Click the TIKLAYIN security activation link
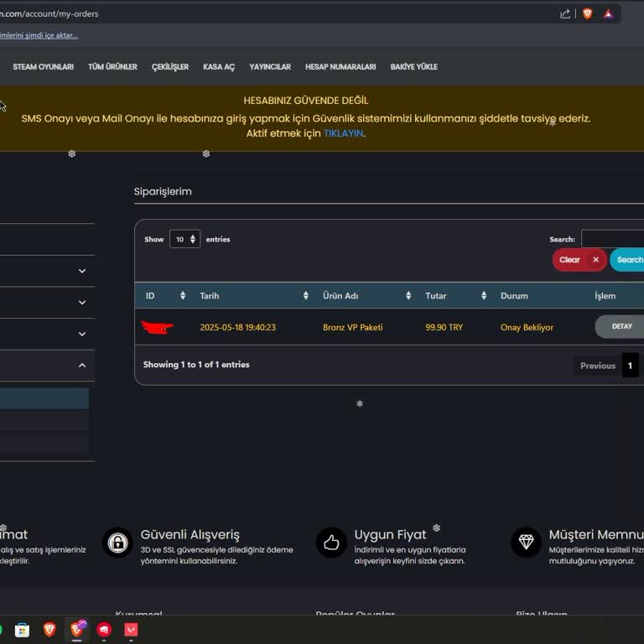The height and width of the screenshot is (644, 644). click(x=343, y=133)
